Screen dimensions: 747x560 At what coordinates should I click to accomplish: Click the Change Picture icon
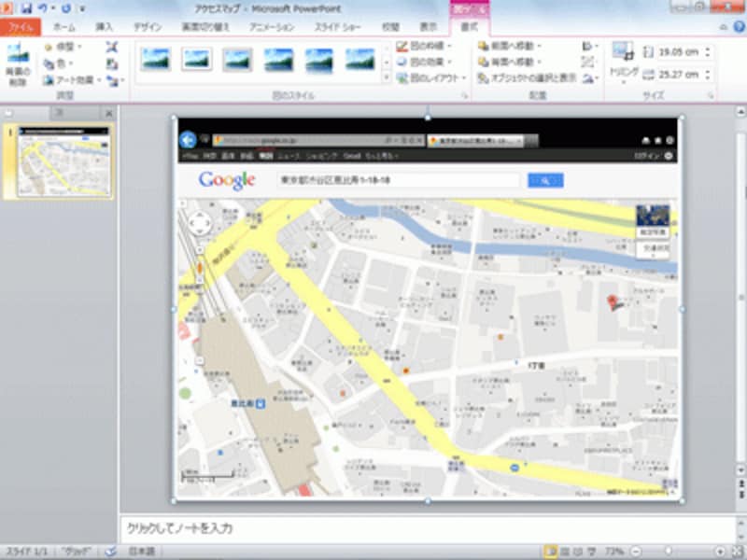(111, 63)
